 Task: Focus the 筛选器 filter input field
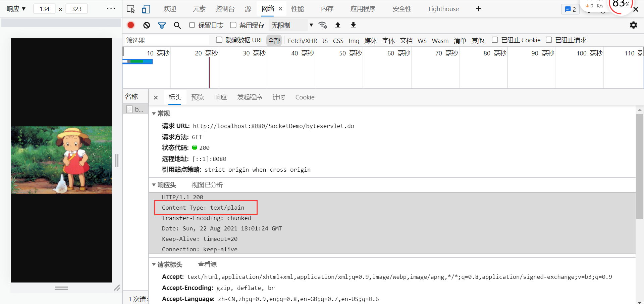(167, 40)
